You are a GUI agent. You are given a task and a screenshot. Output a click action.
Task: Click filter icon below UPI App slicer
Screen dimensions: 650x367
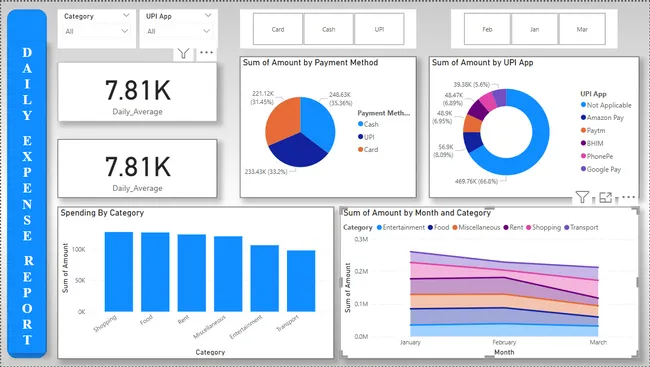point(183,53)
